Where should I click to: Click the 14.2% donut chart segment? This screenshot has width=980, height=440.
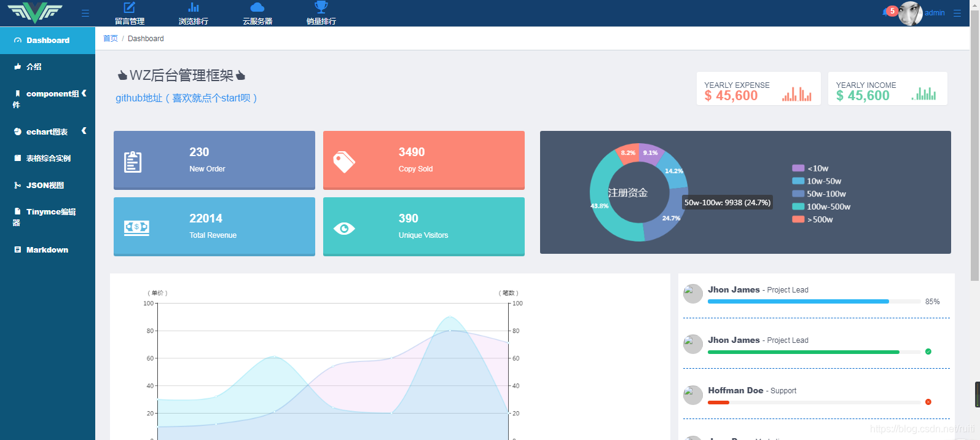(x=674, y=171)
